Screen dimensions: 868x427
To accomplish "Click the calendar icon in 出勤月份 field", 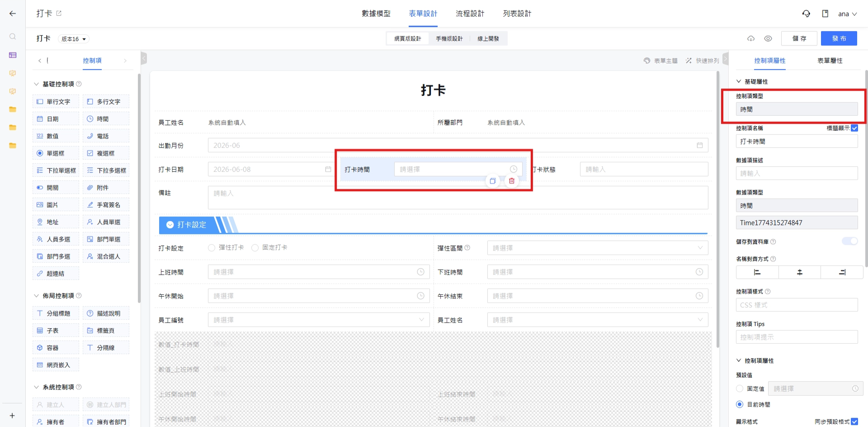I will pos(700,145).
